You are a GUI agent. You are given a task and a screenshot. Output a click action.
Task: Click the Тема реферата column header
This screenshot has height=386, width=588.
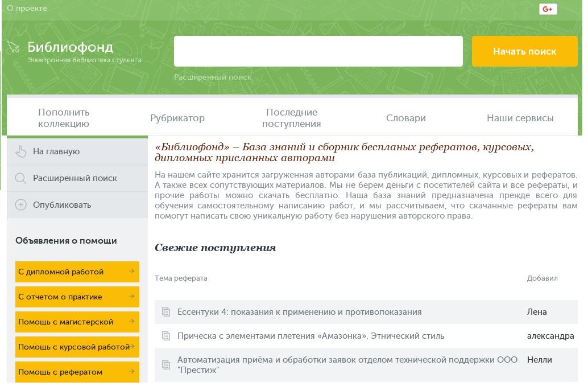181,278
